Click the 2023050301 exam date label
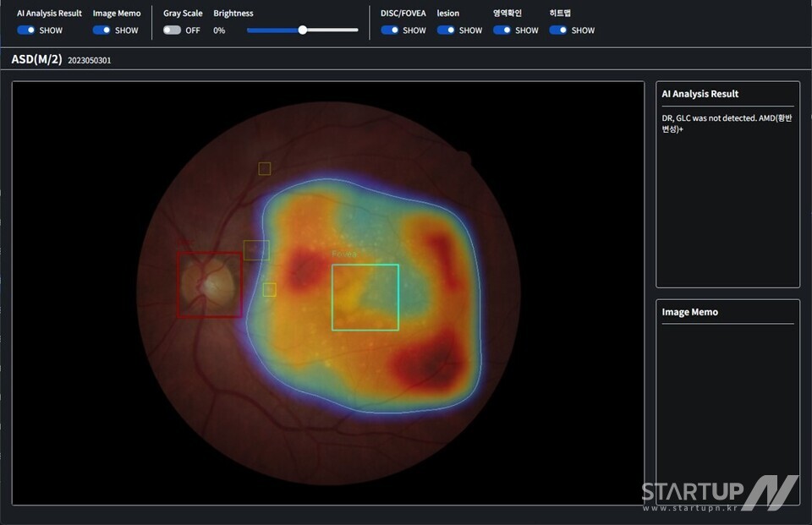The image size is (812, 525). pos(89,61)
